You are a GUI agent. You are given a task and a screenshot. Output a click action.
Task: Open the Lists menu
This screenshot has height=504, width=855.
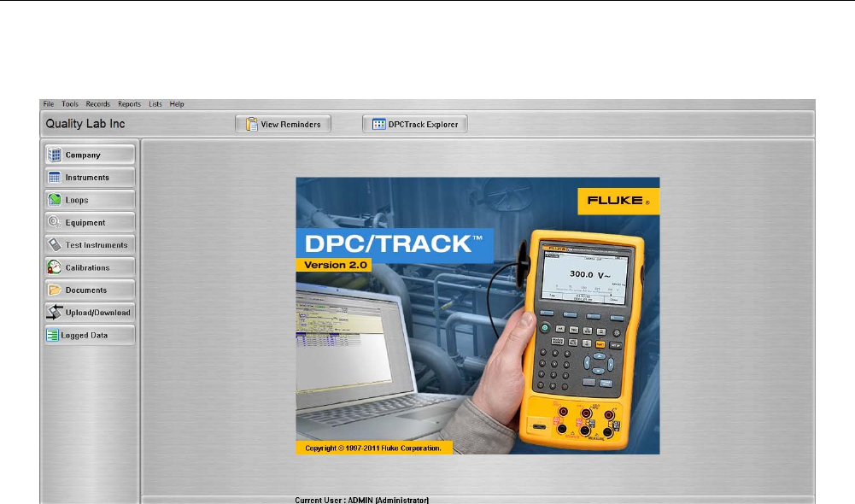(155, 103)
